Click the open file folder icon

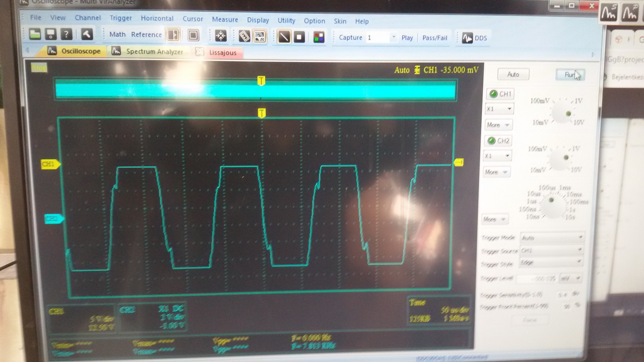point(35,34)
